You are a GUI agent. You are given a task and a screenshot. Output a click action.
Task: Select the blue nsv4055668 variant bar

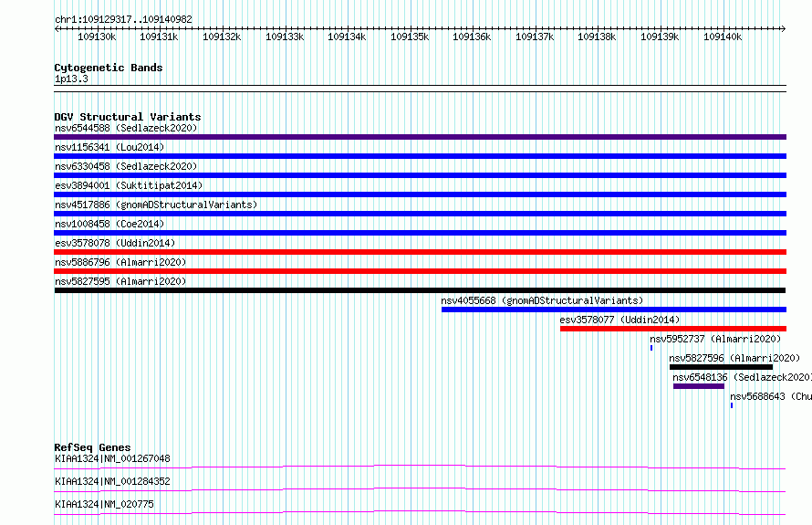tap(614, 310)
